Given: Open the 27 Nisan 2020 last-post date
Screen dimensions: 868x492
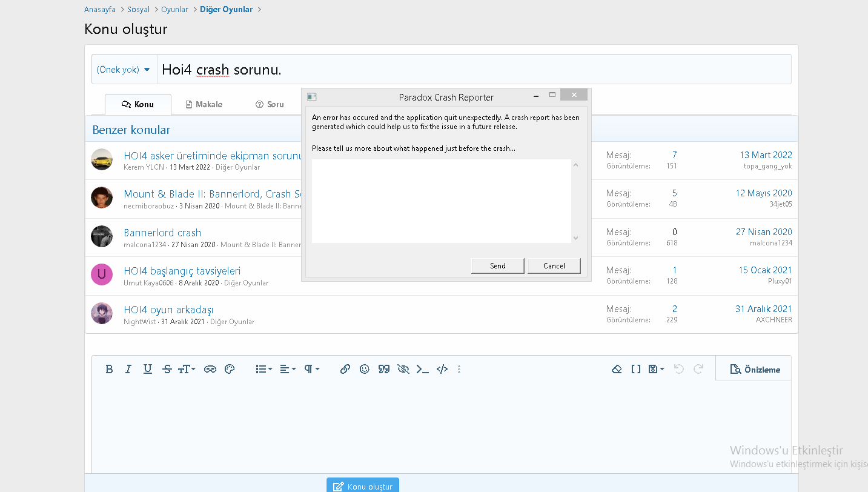Looking at the screenshot, I should 764,232.
